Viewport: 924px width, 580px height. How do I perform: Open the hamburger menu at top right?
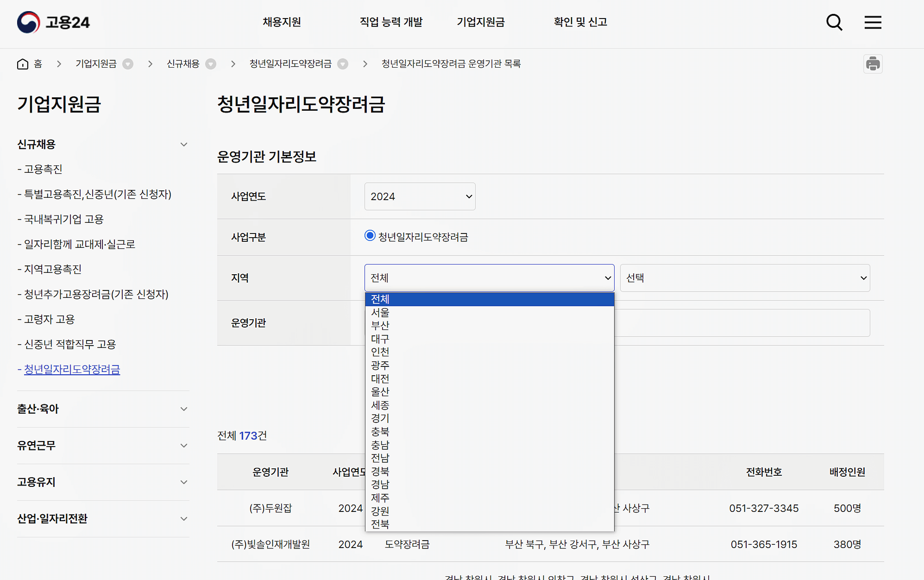click(x=873, y=22)
